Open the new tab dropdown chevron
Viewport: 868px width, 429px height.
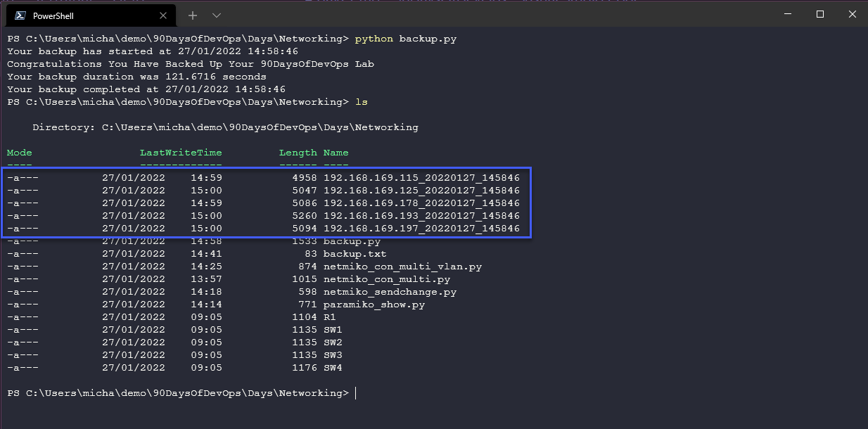click(216, 15)
